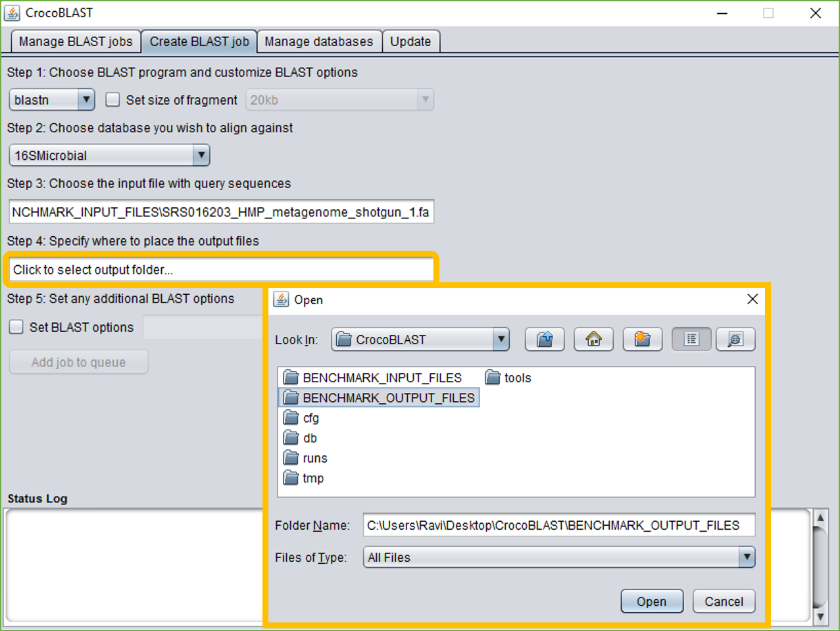Screen dimensions: 840x631
Task: Select the tools folder
Action: 508,378
